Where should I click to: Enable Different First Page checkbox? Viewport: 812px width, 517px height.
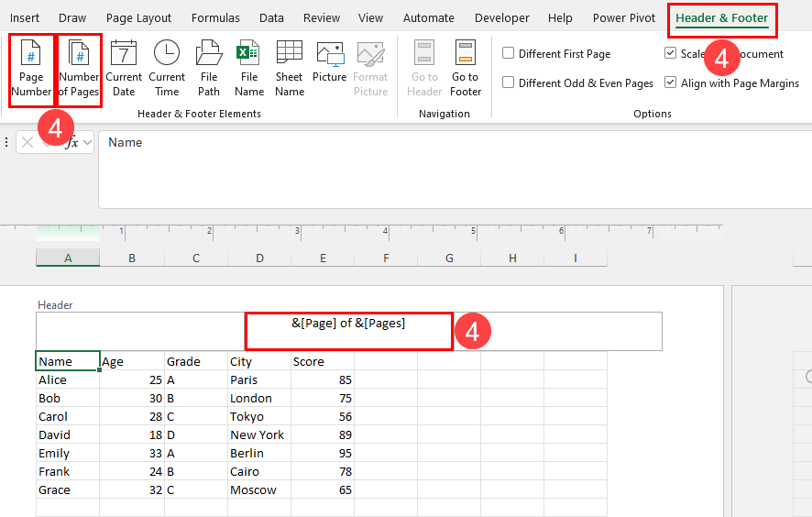pyautogui.click(x=508, y=53)
